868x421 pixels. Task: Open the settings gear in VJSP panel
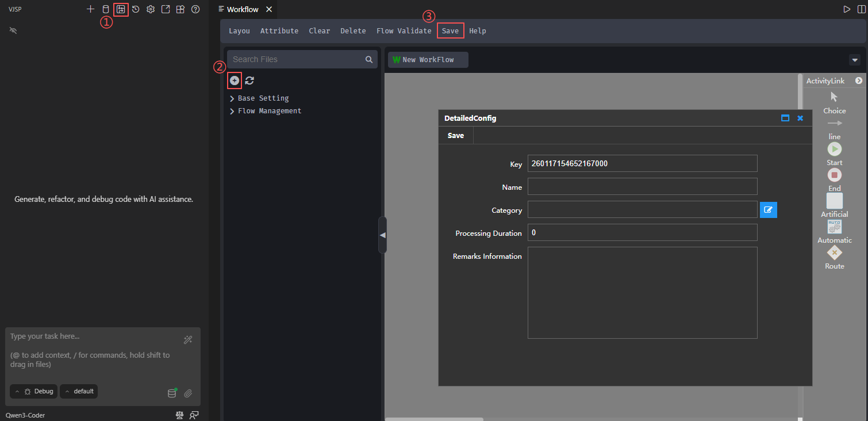(151, 9)
